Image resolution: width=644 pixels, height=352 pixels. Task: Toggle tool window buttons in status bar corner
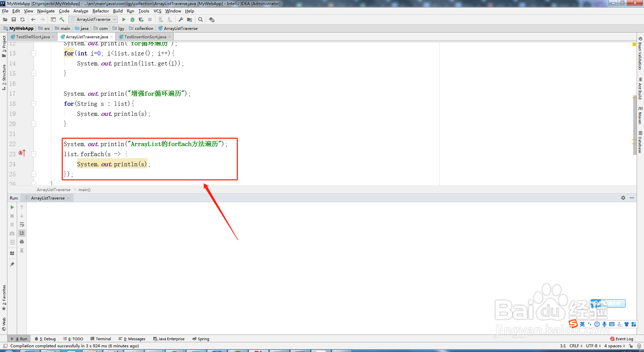click(x=5, y=346)
